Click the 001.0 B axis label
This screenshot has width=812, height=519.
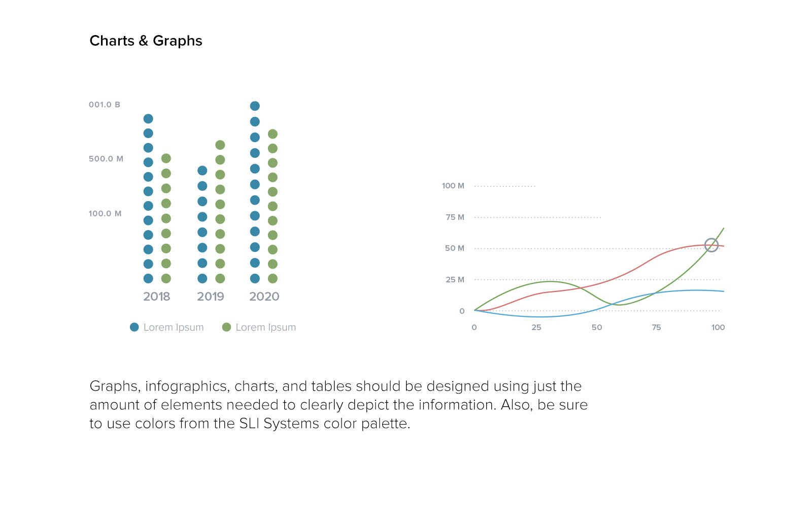click(x=105, y=105)
